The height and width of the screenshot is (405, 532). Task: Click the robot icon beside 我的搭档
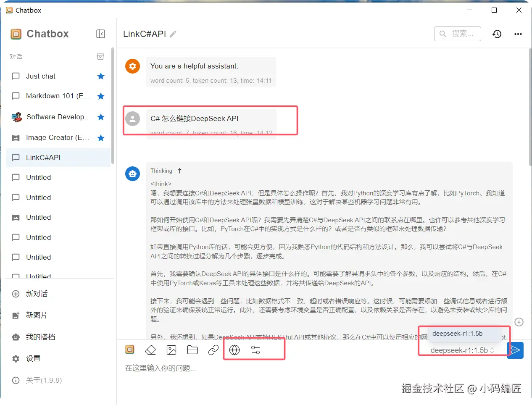pyautogui.click(x=16, y=337)
